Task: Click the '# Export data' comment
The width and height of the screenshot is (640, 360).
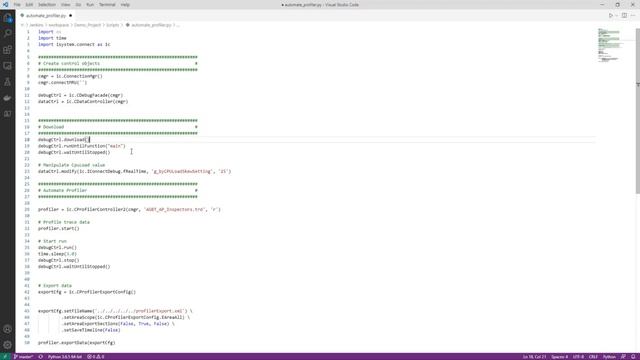Action: [x=55, y=286]
